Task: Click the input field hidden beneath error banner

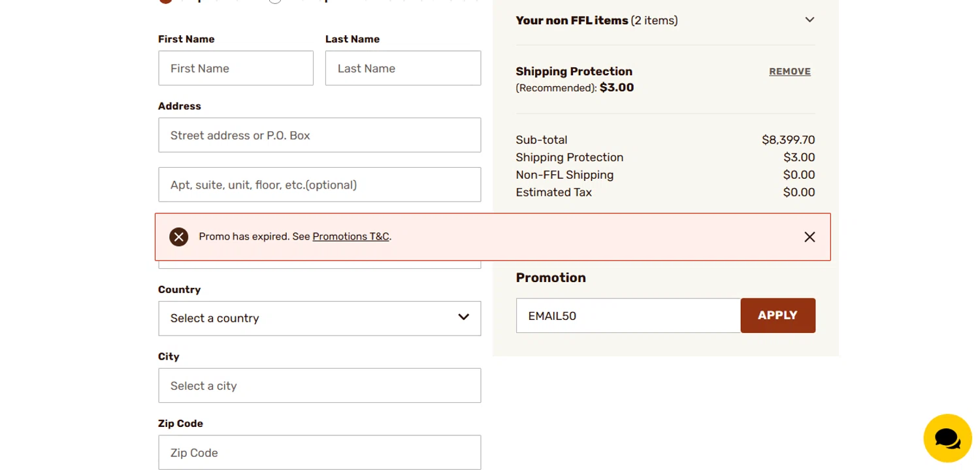Action: click(319, 265)
